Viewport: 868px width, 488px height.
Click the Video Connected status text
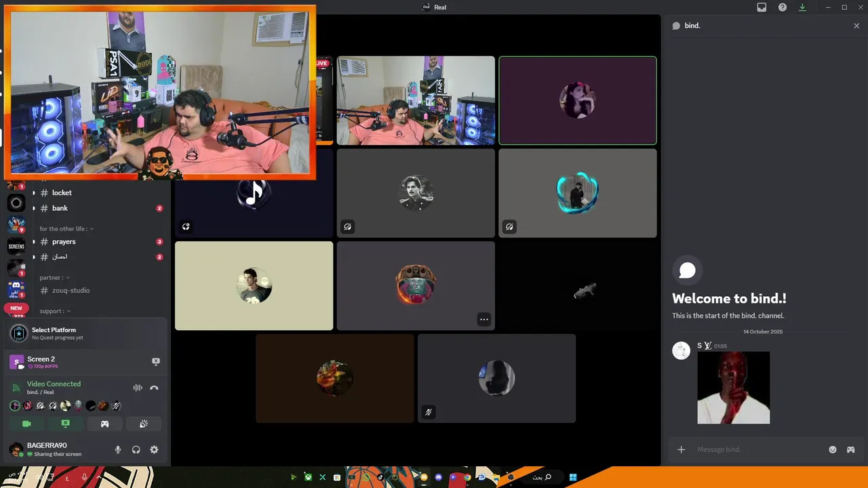tap(54, 384)
